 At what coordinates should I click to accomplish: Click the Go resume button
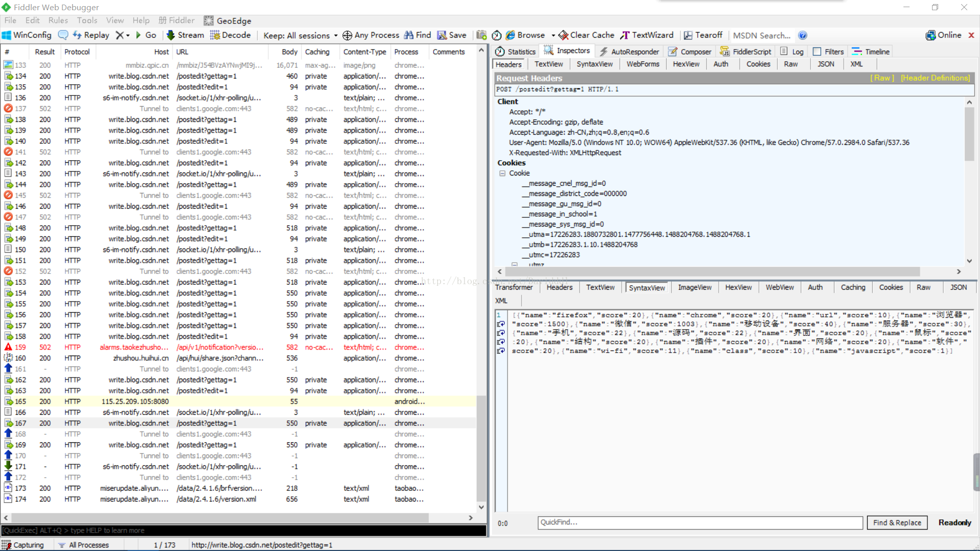[146, 35]
